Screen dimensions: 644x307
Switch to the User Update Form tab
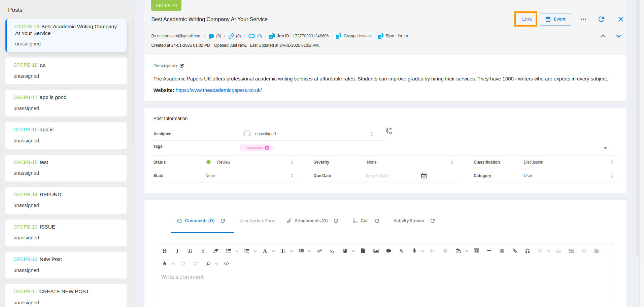[258, 221]
